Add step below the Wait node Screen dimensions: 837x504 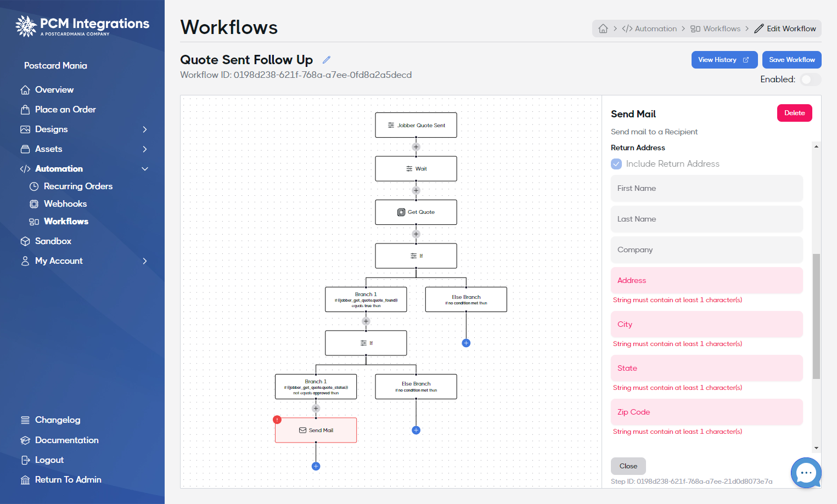[416, 190]
